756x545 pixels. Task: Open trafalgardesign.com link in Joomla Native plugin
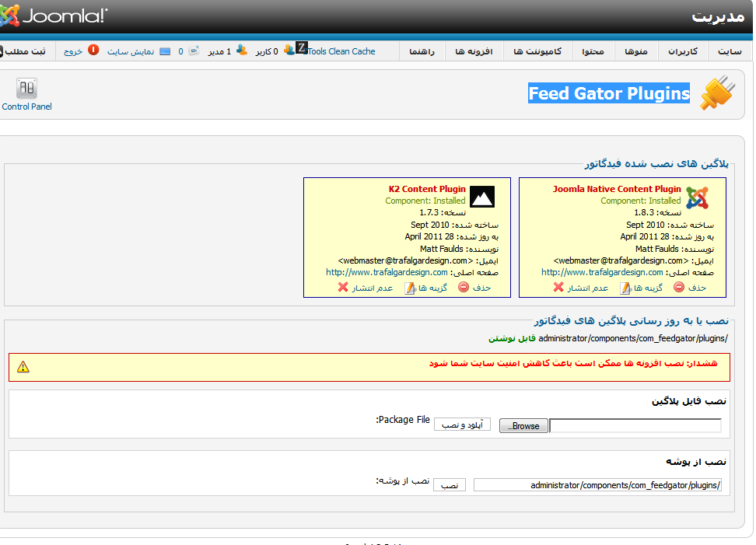(x=602, y=272)
